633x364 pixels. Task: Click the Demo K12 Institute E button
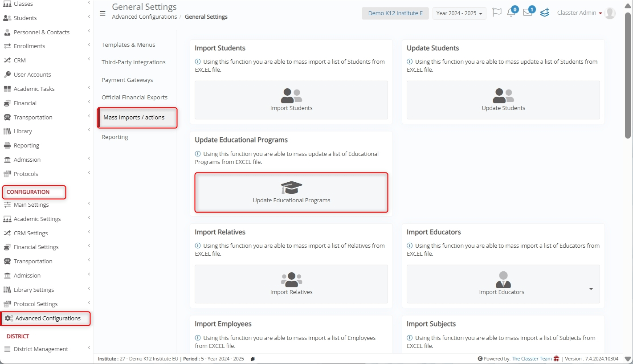coord(395,13)
